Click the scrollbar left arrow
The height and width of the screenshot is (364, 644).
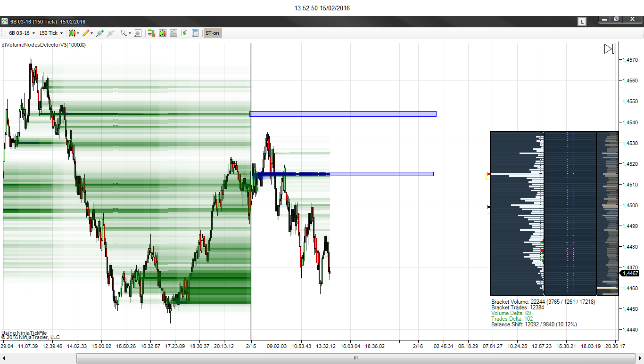[4, 358]
